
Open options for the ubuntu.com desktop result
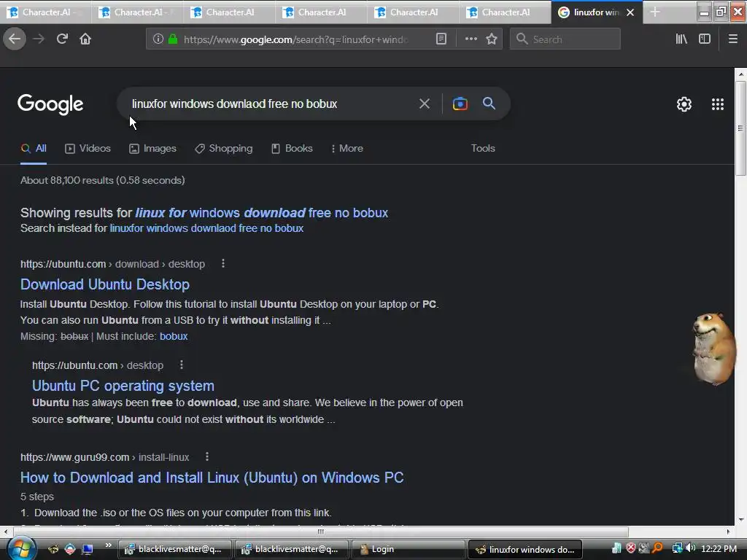(182, 365)
